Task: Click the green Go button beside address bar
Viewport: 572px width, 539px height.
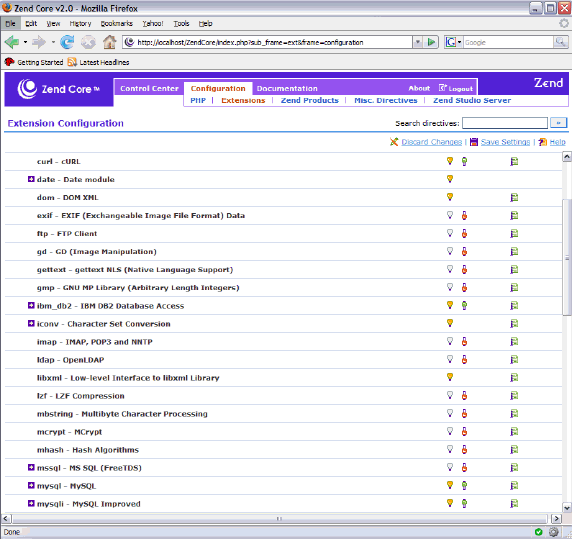Action: click(x=431, y=42)
